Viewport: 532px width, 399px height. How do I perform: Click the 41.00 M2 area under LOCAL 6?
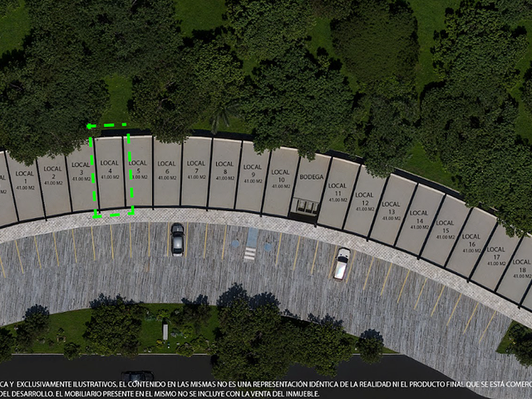[167, 178]
